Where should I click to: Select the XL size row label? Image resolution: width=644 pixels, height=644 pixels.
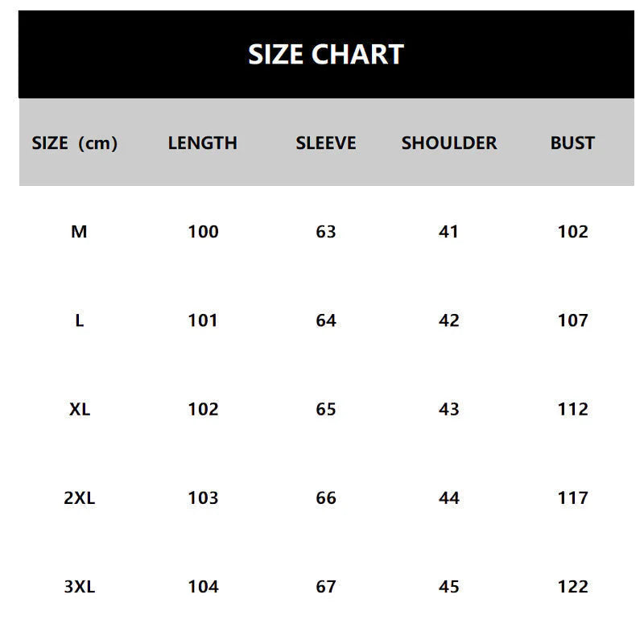[79, 409]
